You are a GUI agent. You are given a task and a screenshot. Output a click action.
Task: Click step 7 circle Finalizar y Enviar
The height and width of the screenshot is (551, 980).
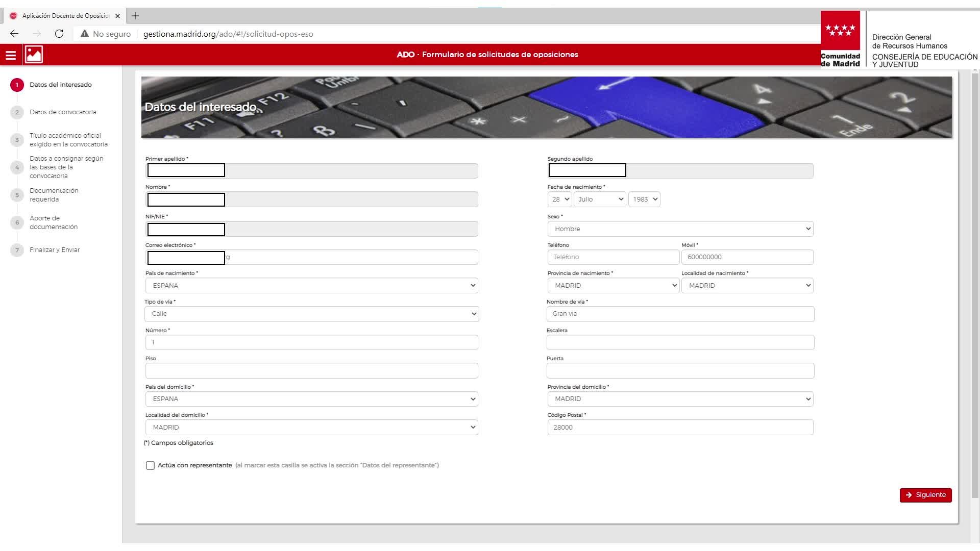17,250
